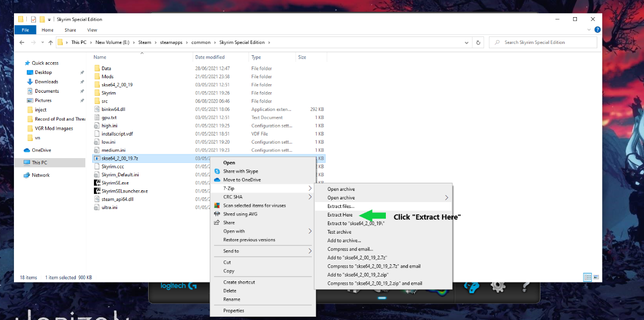Select Extract to "skse64_2_00_19\" option
This screenshot has height=320, width=644.
(356, 224)
